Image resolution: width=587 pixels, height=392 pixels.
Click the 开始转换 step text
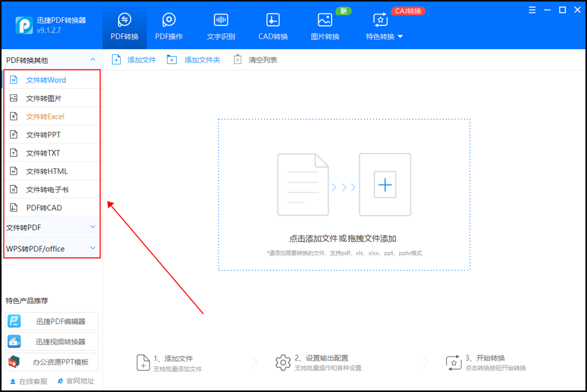coord(491,358)
